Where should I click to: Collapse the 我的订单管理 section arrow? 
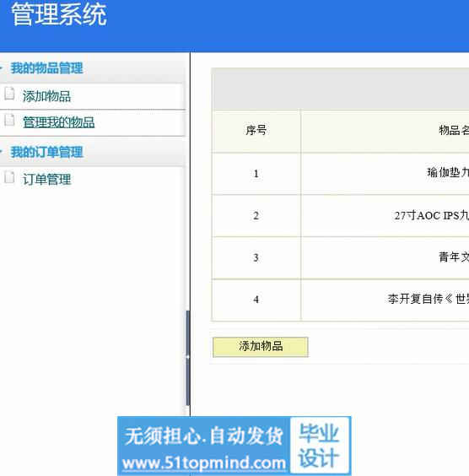(1, 151)
